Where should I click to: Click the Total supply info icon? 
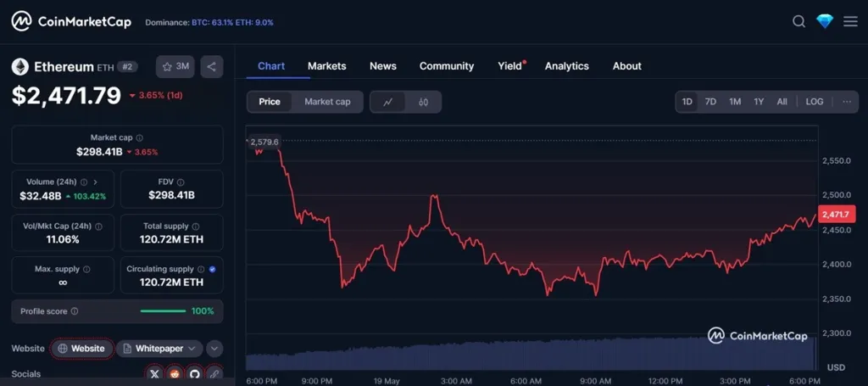click(196, 227)
